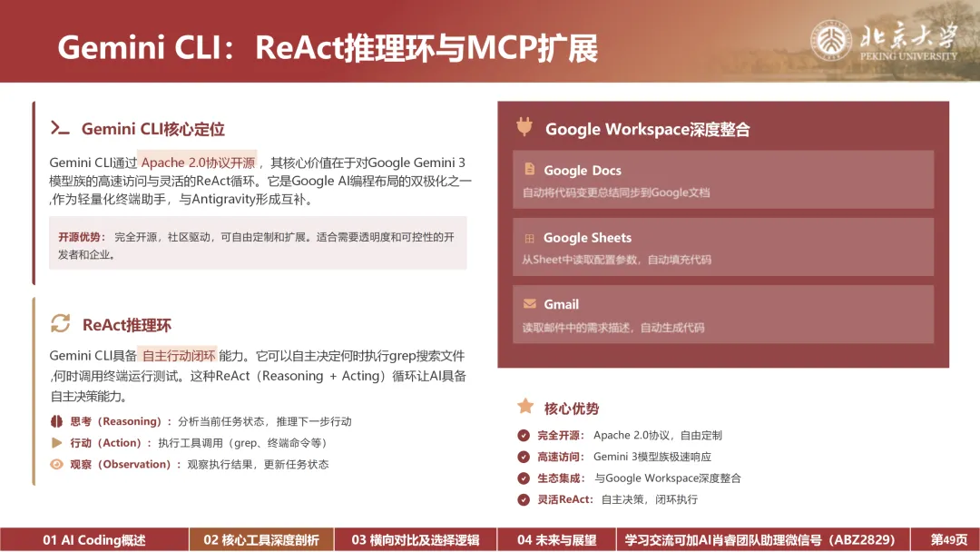Click the text 自动将代码变更总结同步到Google文档
This screenshot has height=552, width=980.
[x=616, y=192]
